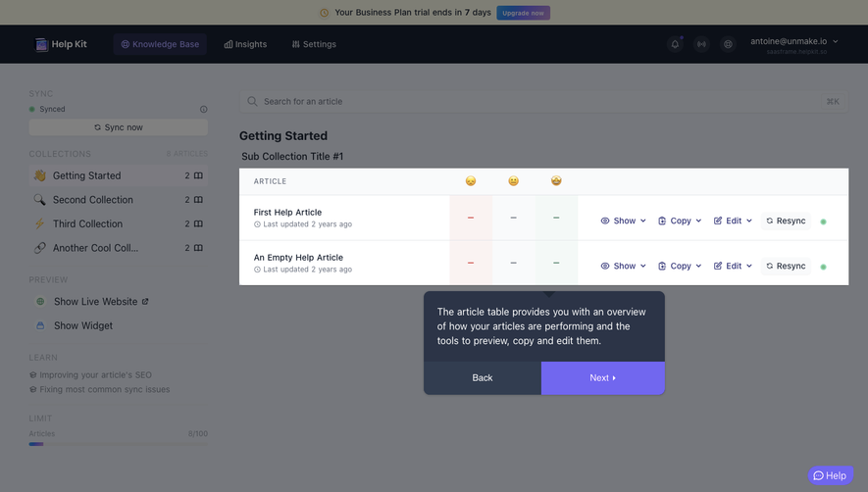Viewport: 868px width, 492px height.
Task: Open Edit dropdown for An Empty Help Article
Action: pyautogui.click(x=733, y=267)
